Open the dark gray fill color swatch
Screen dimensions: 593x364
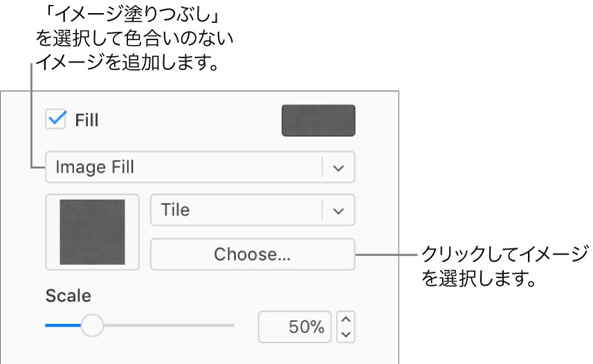[x=318, y=120]
